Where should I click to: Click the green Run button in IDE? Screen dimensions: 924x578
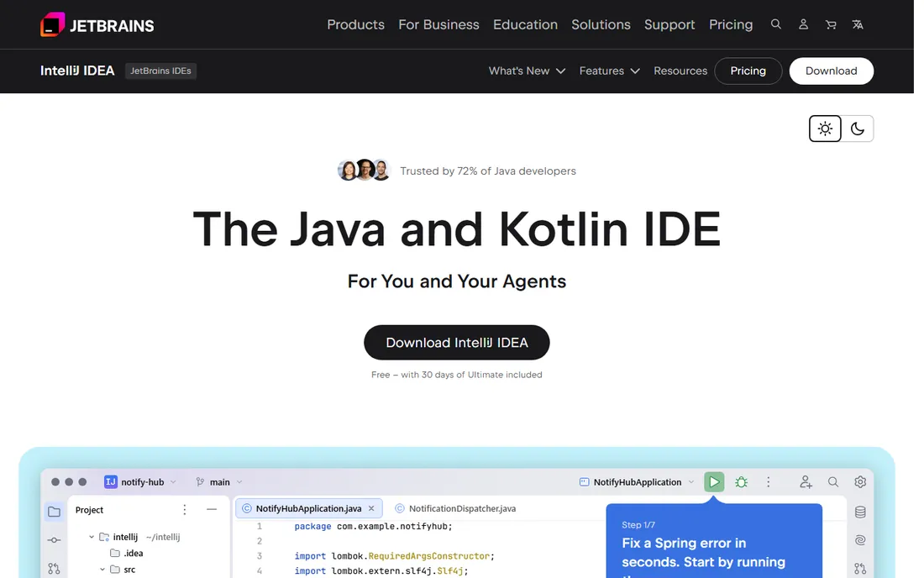(x=714, y=482)
